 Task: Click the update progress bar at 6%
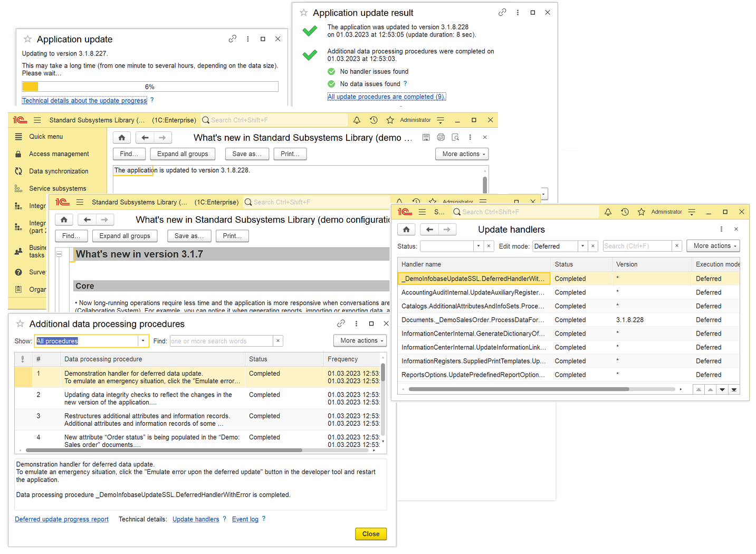point(150,87)
